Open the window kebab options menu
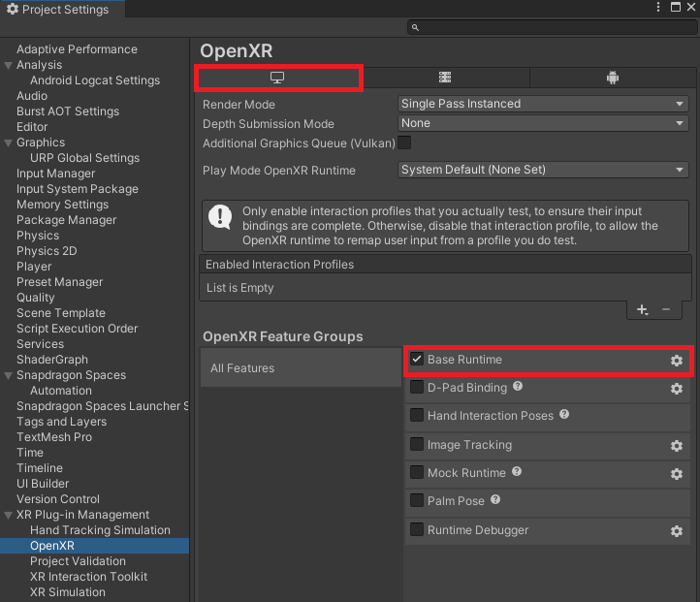The width and height of the screenshot is (700, 602). click(658, 7)
